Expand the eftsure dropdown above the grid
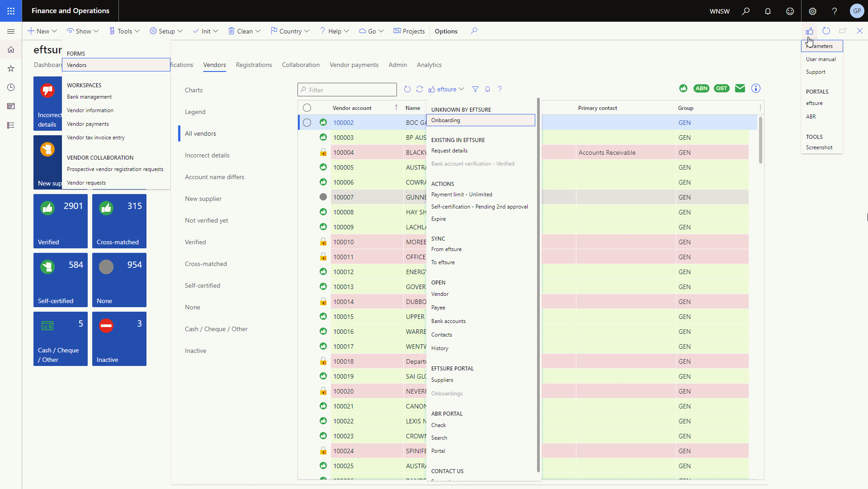 446,89
